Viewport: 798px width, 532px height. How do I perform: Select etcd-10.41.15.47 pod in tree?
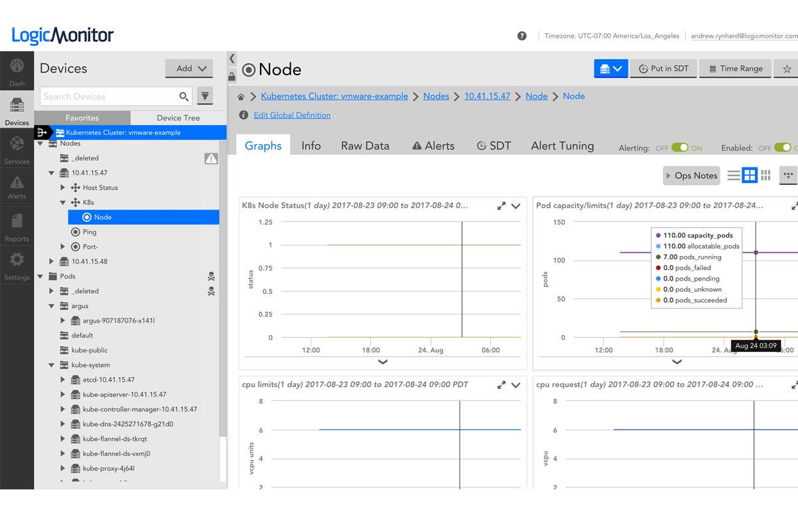(108, 380)
